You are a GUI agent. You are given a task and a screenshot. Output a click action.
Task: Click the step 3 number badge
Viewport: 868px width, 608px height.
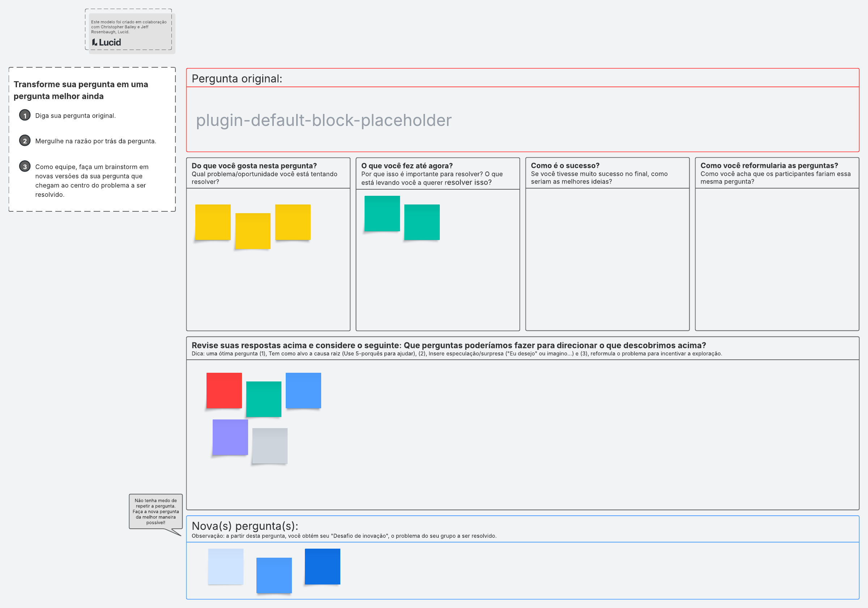click(25, 166)
